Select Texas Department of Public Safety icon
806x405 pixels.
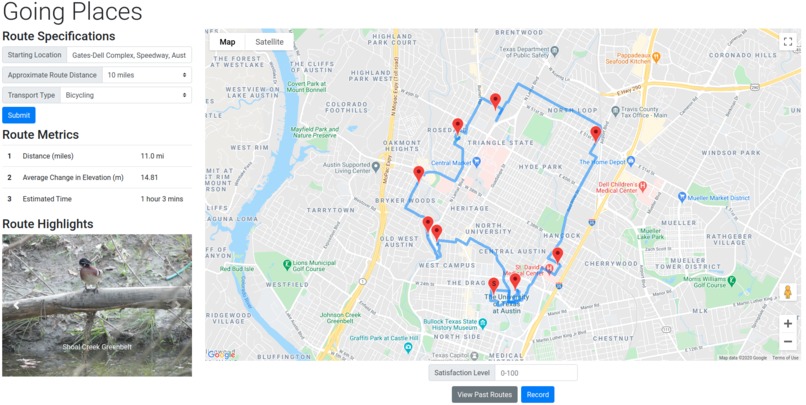(x=555, y=51)
